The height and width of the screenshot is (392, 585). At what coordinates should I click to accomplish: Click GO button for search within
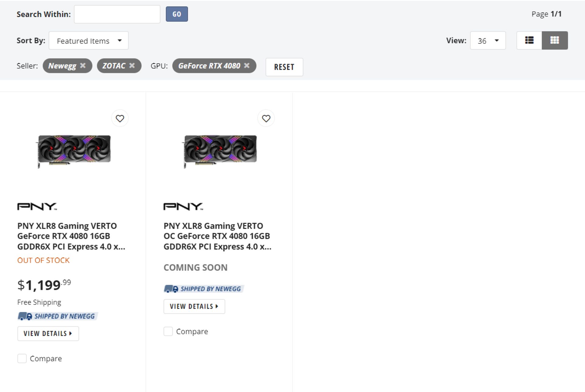coord(177,14)
